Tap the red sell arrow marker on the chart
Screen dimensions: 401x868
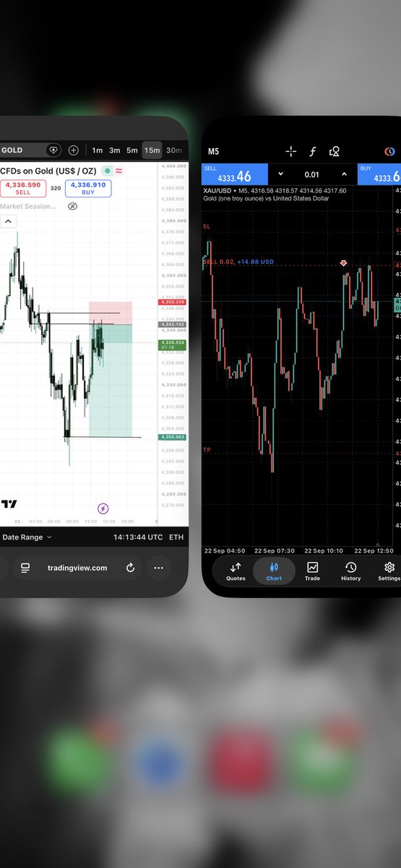coord(343,263)
